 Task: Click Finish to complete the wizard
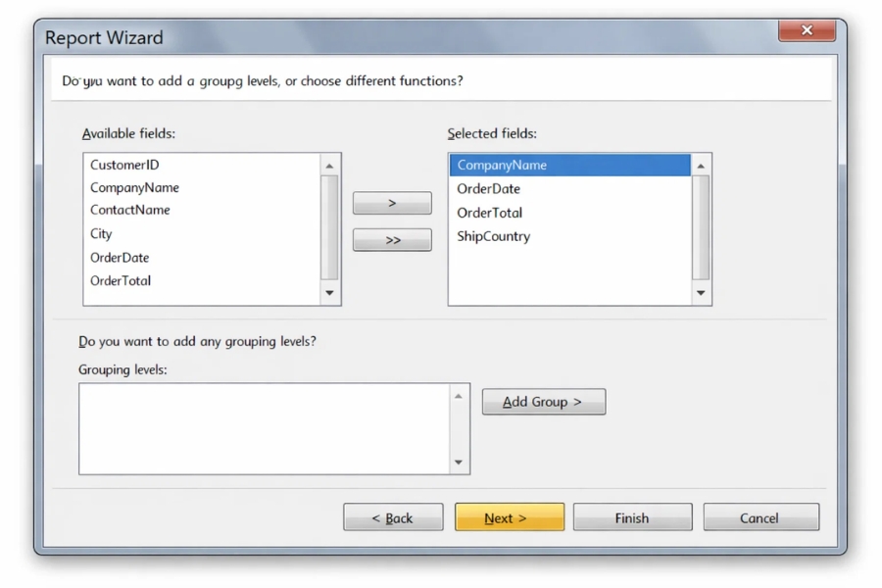click(x=632, y=517)
